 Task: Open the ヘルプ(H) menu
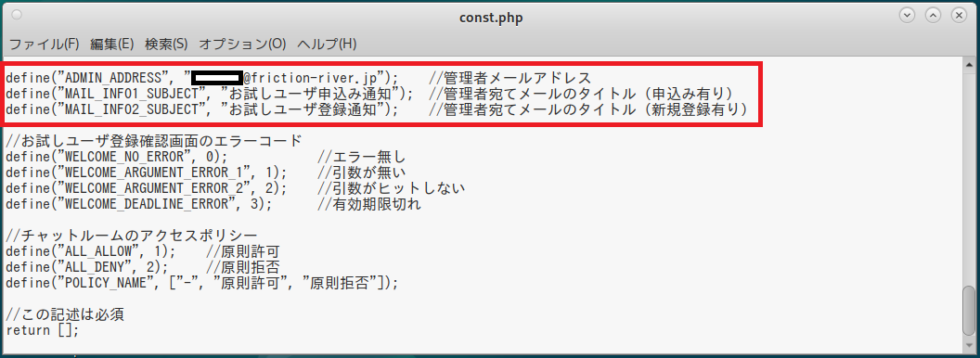pyautogui.click(x=327, y=44)
